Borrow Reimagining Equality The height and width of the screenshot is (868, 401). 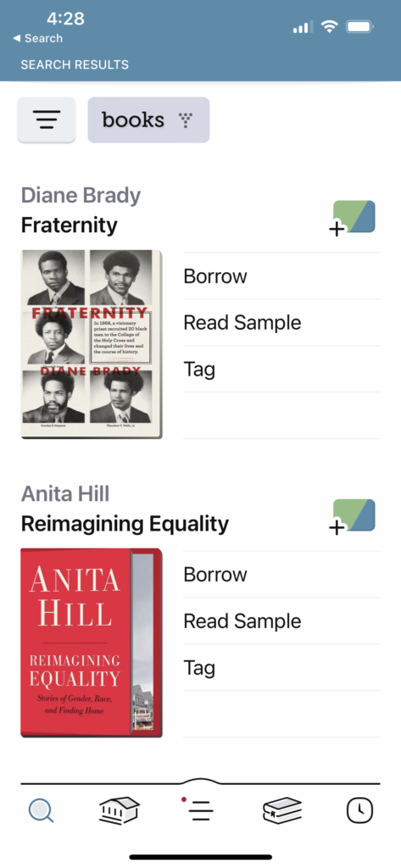(x=281, y=575)
